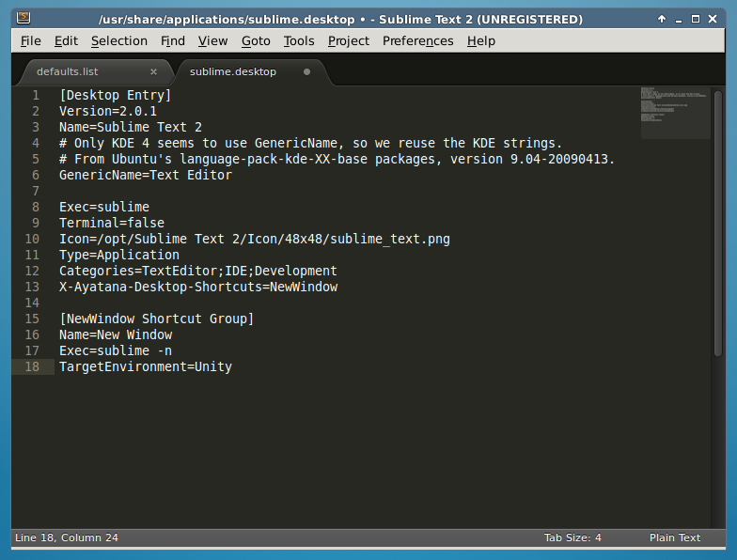The width and height of the screenshot is (737, 560).
Task: Select the sublime.desktop tab
Action: 232,71
